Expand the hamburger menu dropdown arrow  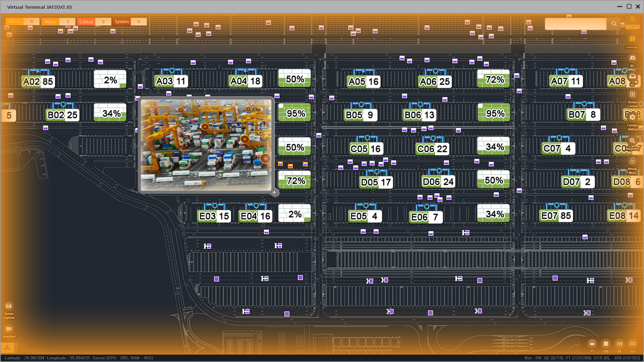click(633, 27)
